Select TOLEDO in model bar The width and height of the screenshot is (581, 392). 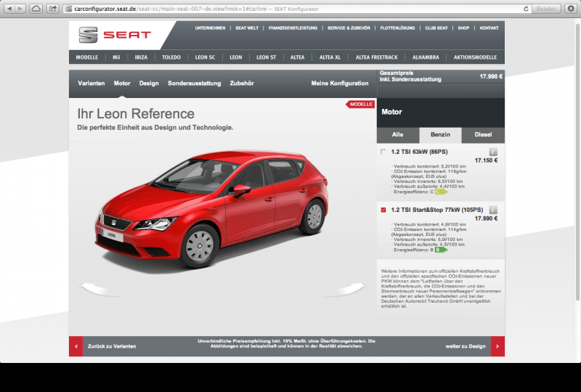171,57
